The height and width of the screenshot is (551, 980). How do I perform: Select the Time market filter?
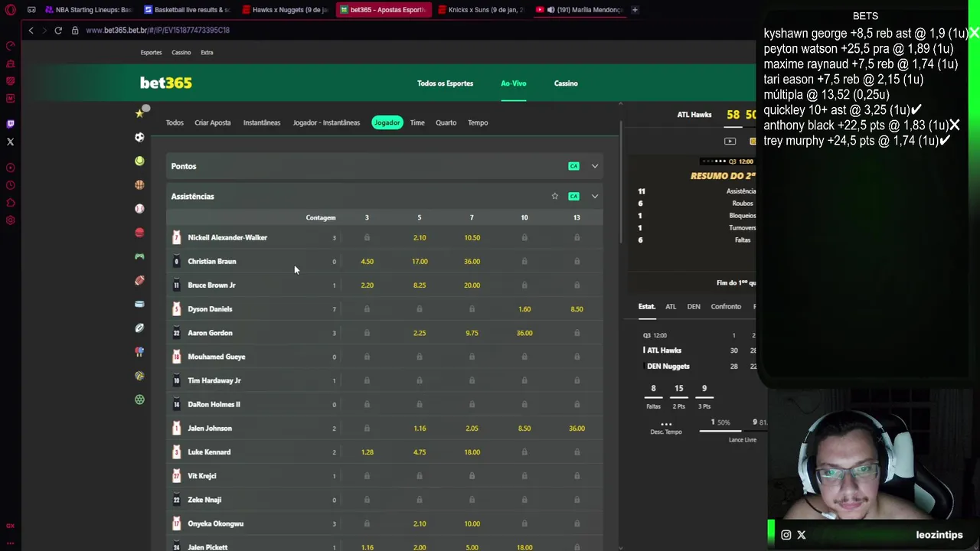(417, 122)
